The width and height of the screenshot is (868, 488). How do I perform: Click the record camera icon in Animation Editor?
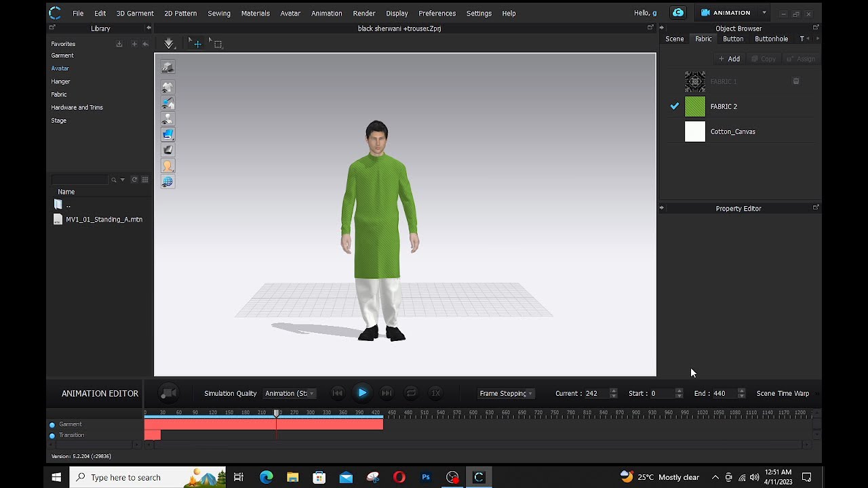[x=169, y=393]
